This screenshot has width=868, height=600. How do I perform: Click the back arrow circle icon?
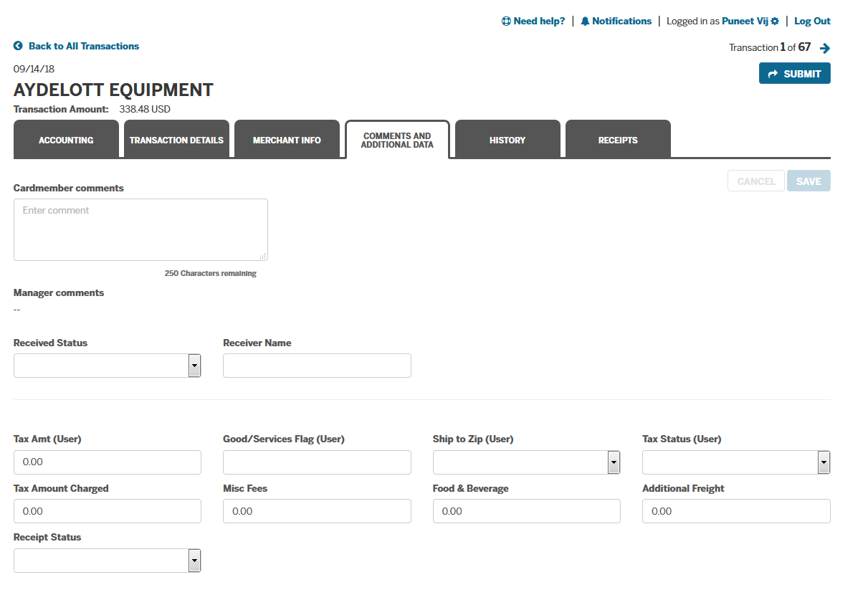click(x=18, y=46)
